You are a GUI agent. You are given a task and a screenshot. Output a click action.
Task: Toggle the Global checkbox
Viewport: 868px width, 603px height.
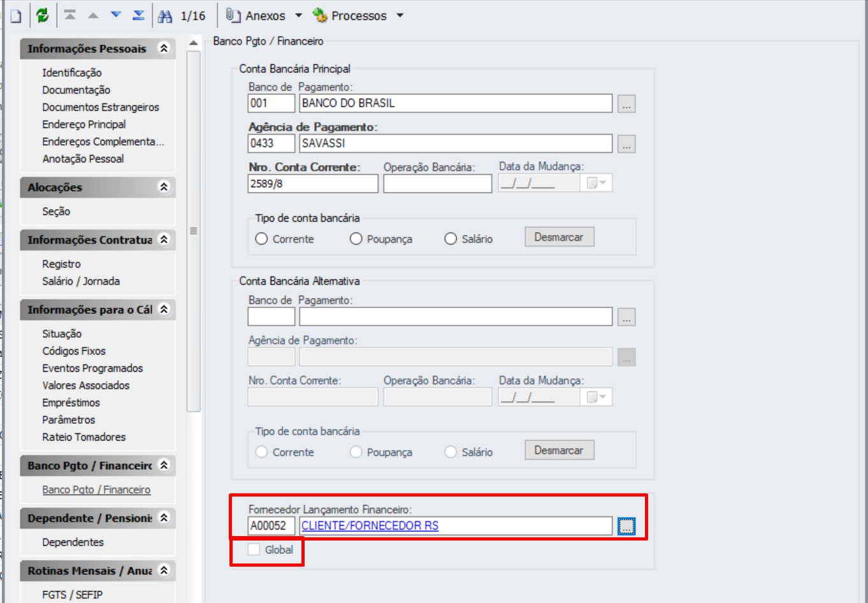pyautogui.click(x=254, y=549)
